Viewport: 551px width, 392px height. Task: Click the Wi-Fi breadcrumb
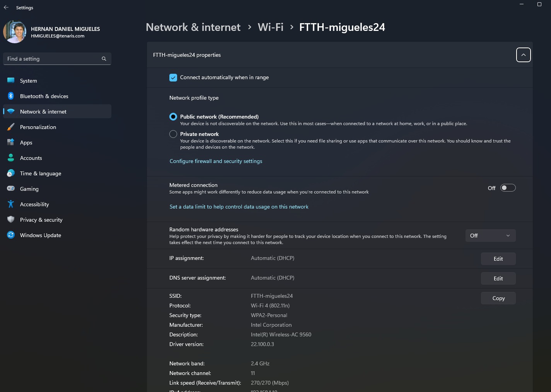(270, 27)
